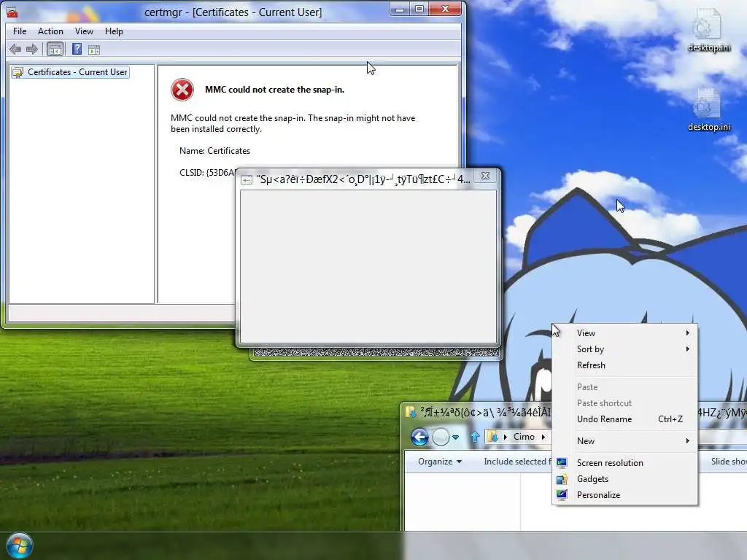
Task: Close the garbled-title dialog window
Action: click(x=485, y=176)
